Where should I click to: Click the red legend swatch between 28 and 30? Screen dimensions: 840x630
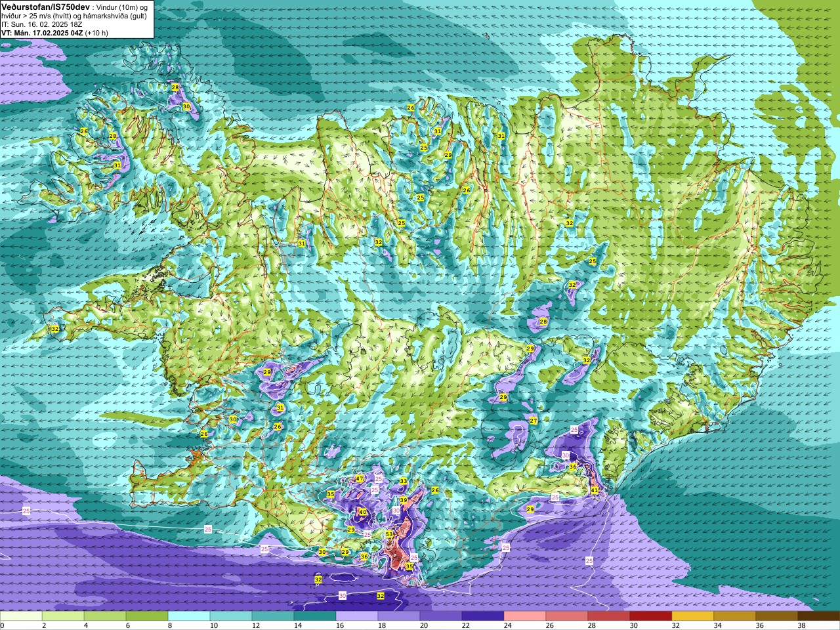609,616
